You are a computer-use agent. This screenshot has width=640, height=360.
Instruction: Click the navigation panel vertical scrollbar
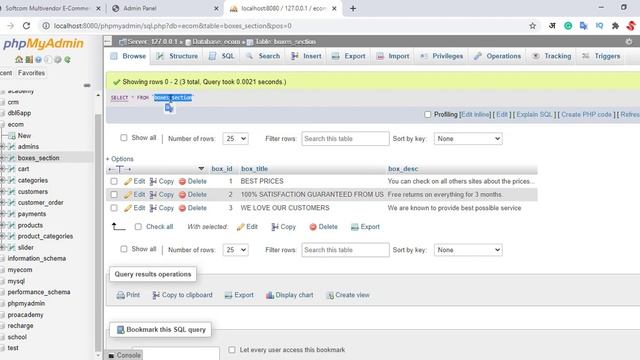[98, 233]
